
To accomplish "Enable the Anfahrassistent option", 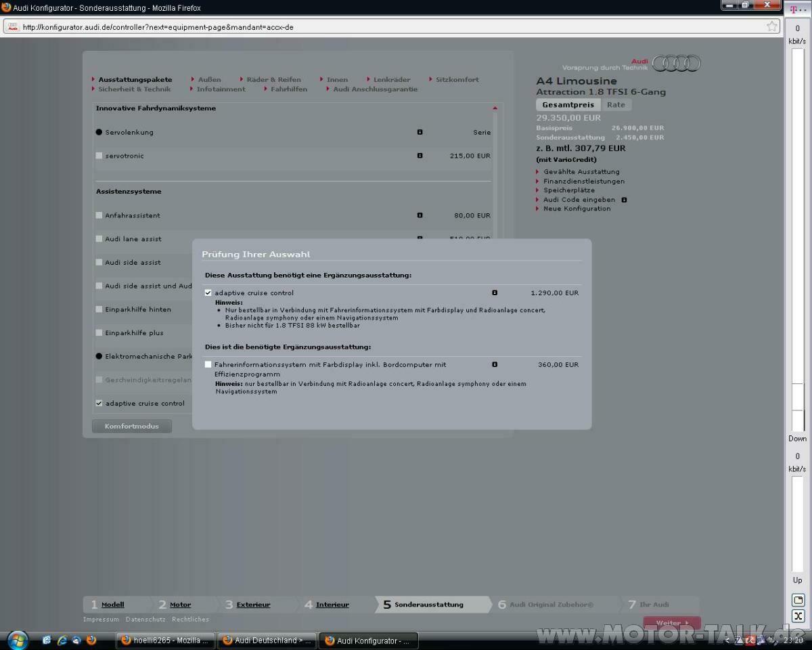I will tap(99, 215).
